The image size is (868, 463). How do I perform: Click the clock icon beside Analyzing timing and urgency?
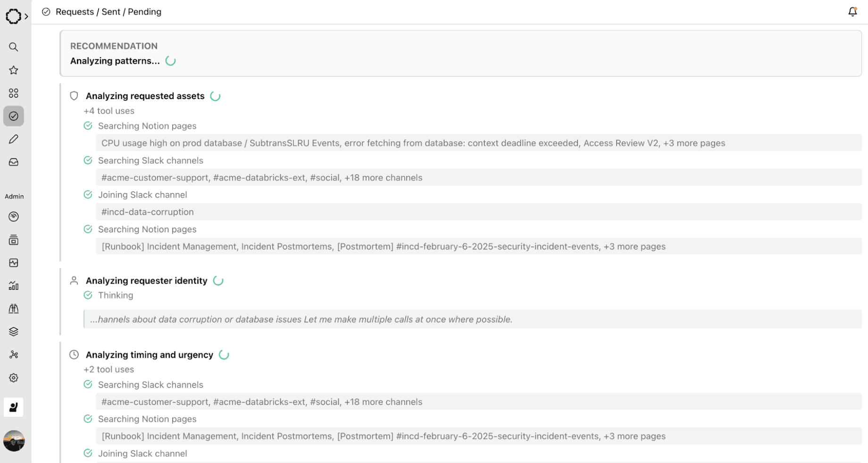[x=74, y=354]
